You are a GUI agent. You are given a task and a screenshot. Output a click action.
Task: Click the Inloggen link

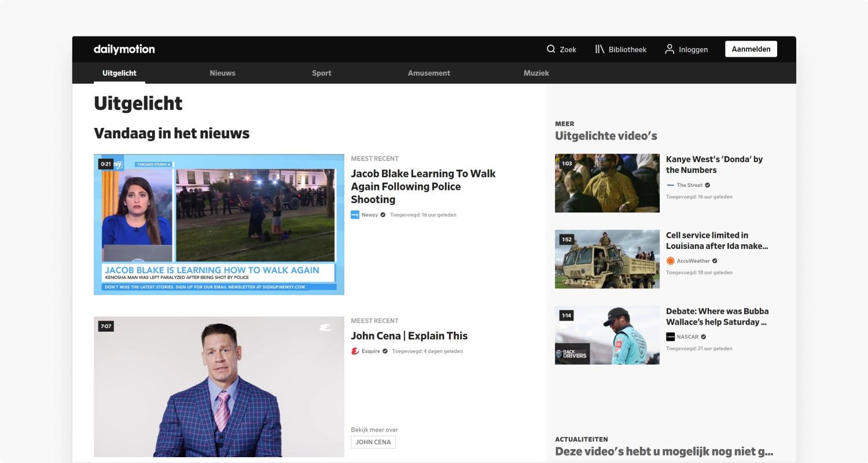pyautogui.click(x=693, y=50)
